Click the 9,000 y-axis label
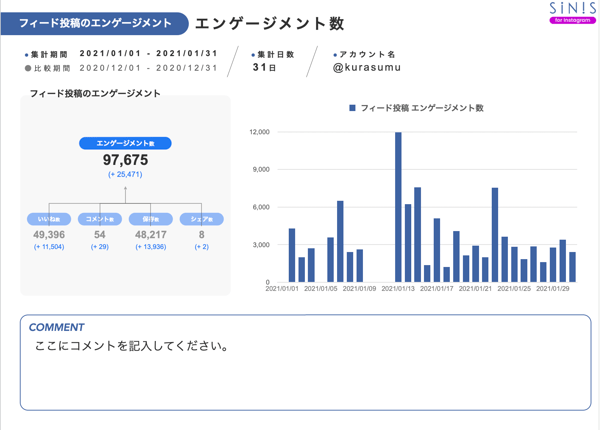Screen dimensions: 600x430 coord(261,169)
